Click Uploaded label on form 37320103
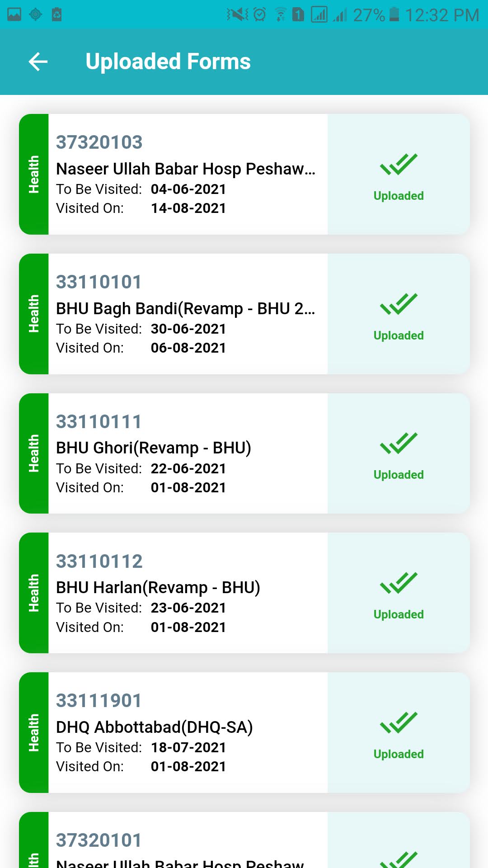The height and width of the screenshot is (868, 488). (399, 196)
